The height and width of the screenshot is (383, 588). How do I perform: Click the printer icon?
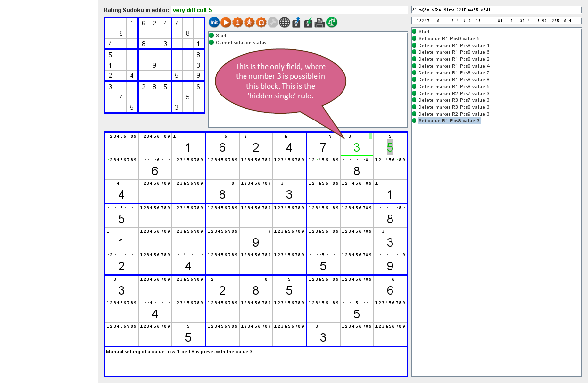point(320,22)
